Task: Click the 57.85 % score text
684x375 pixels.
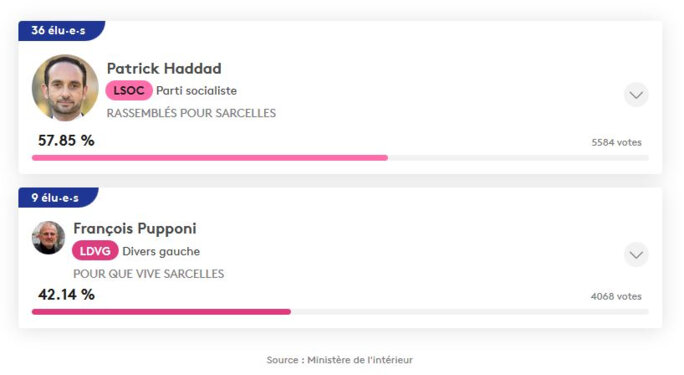Action: pyautogui.click(x=66, y=140)
